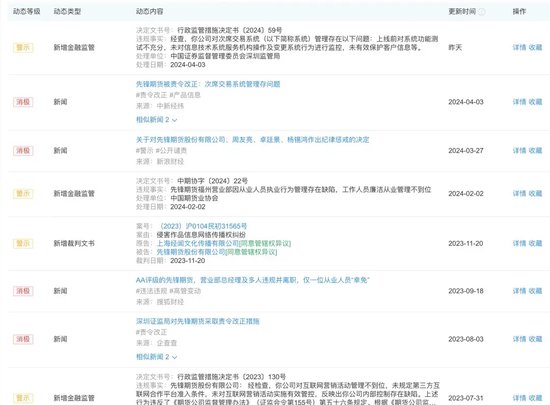The image size is (550, 405).
Task: Open 详情 for the 2023-09-18 row
Action: (519, 291)
